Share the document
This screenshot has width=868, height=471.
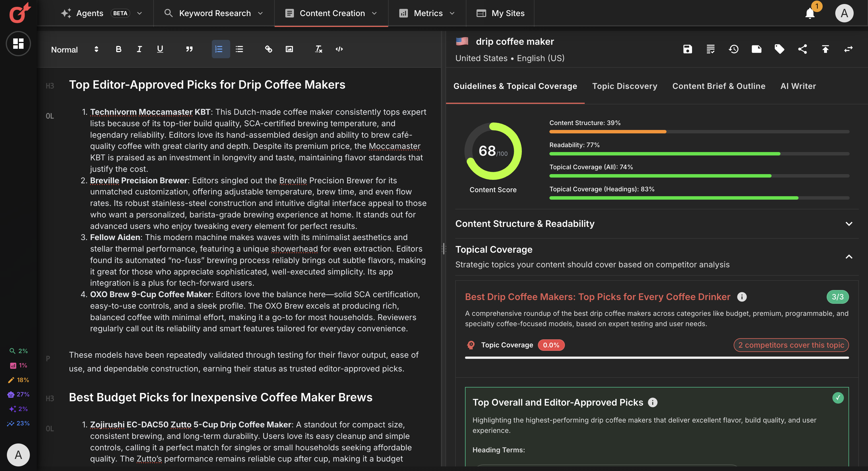coord(803,49)
